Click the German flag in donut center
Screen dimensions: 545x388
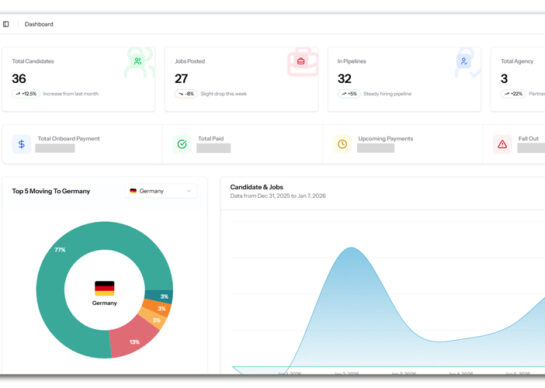105,288
